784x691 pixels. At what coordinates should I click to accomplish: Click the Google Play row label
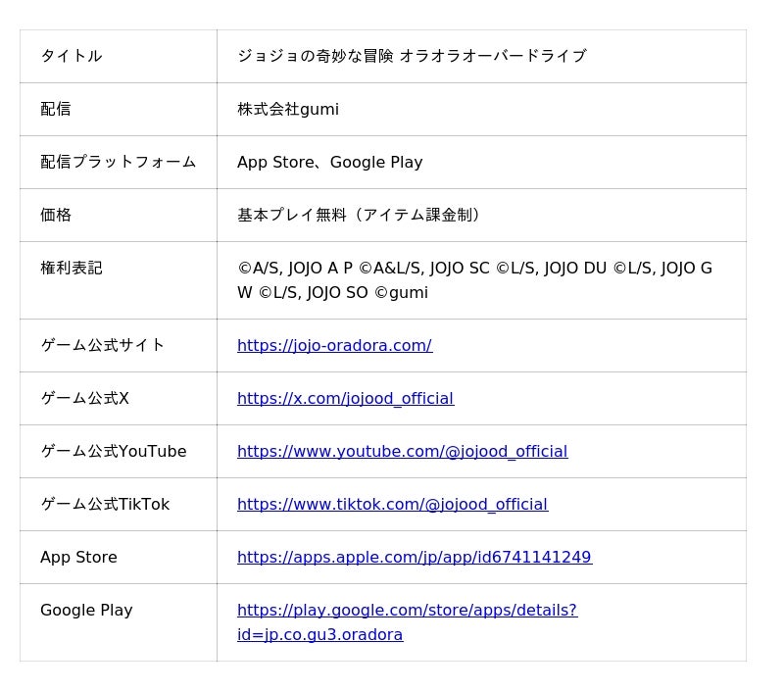point(86,610)
